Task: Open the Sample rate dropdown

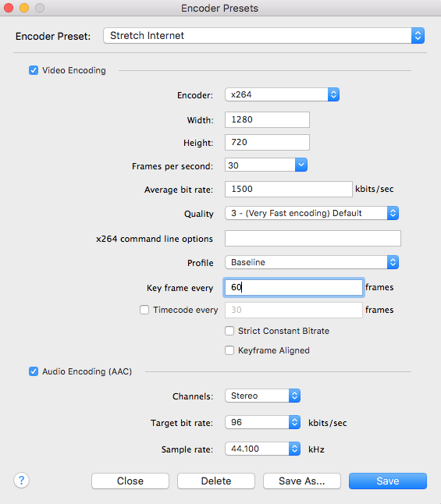Action: (262, 449)
